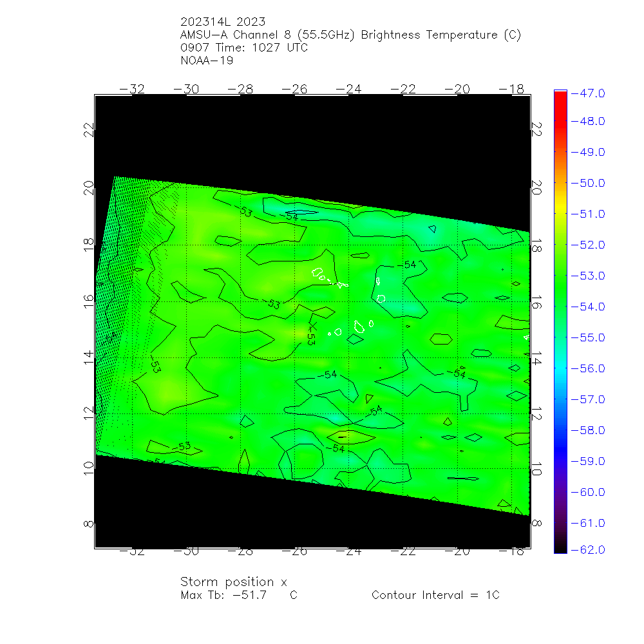Click the -57.0 colour scale label
Image resolution: width=644 pixels, height=644 pixels.
point(588,399)
